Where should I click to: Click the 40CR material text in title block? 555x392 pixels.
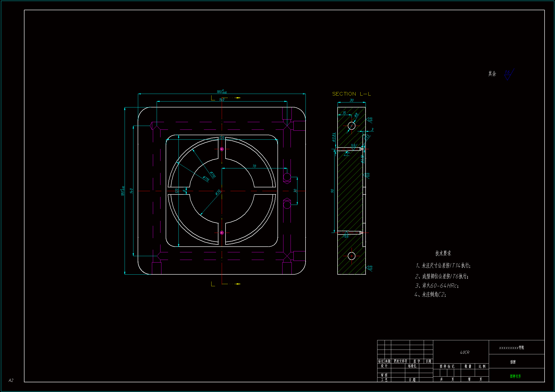coord(464,352)
